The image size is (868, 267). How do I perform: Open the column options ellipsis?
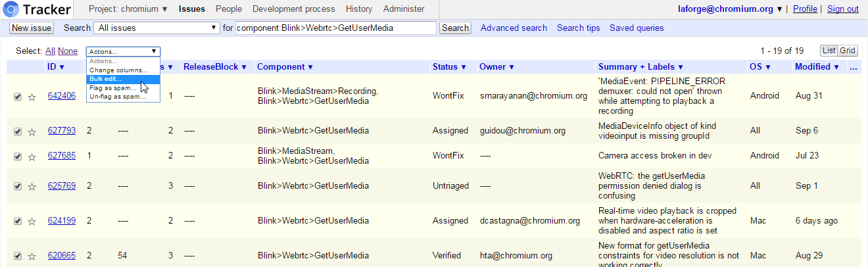[854, 67]
